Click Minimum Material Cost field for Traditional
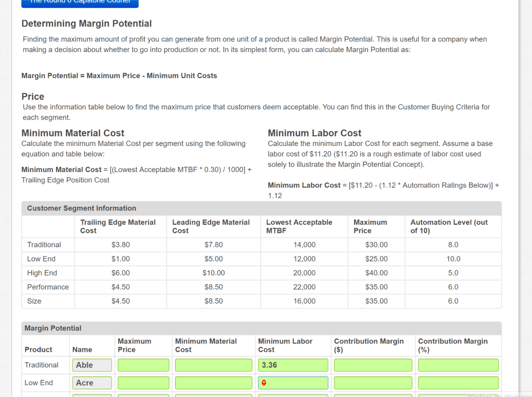 (x=214, y=365)
